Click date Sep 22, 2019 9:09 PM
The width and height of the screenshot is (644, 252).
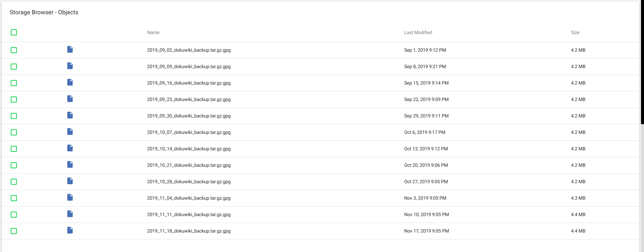click(x=426, y=99)
